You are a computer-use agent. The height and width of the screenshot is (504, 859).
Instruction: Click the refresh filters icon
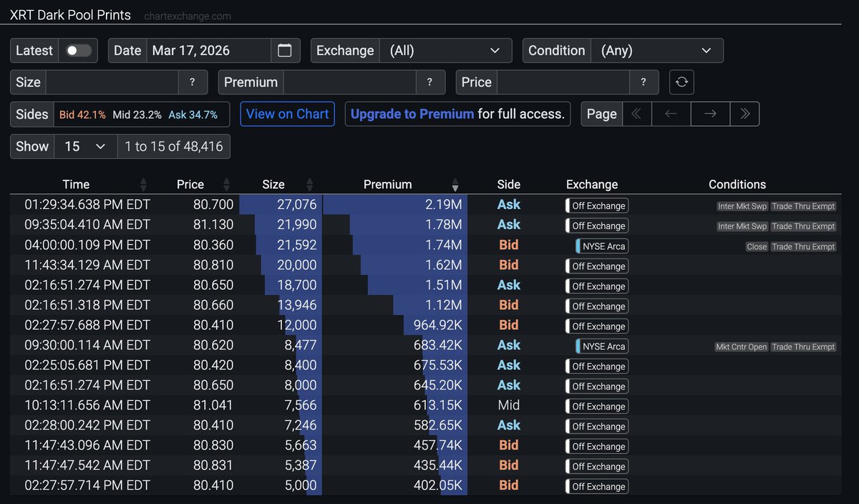pyautogui.click(x=682, y=82)
